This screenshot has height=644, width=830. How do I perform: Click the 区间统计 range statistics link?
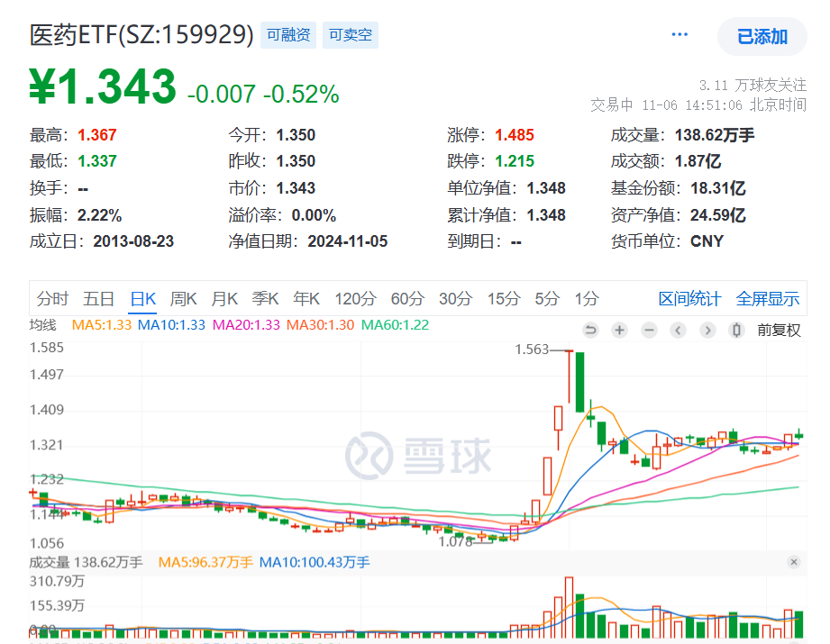pos(690,298)
